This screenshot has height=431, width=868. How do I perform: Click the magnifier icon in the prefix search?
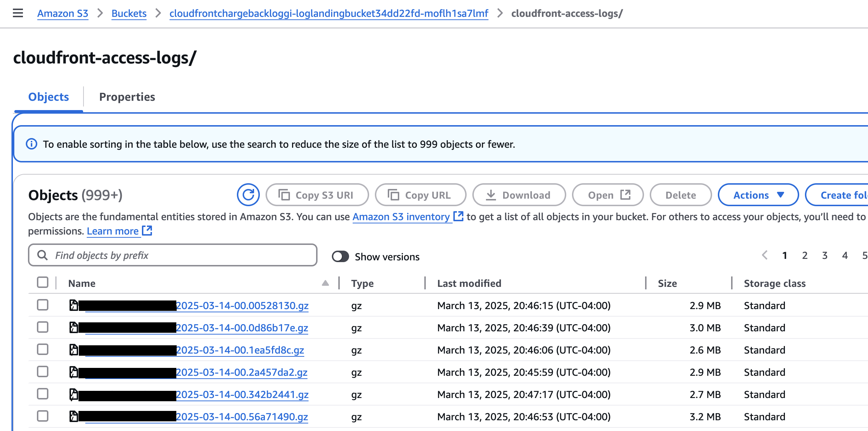pyautogui.click(x=43, y=255)
